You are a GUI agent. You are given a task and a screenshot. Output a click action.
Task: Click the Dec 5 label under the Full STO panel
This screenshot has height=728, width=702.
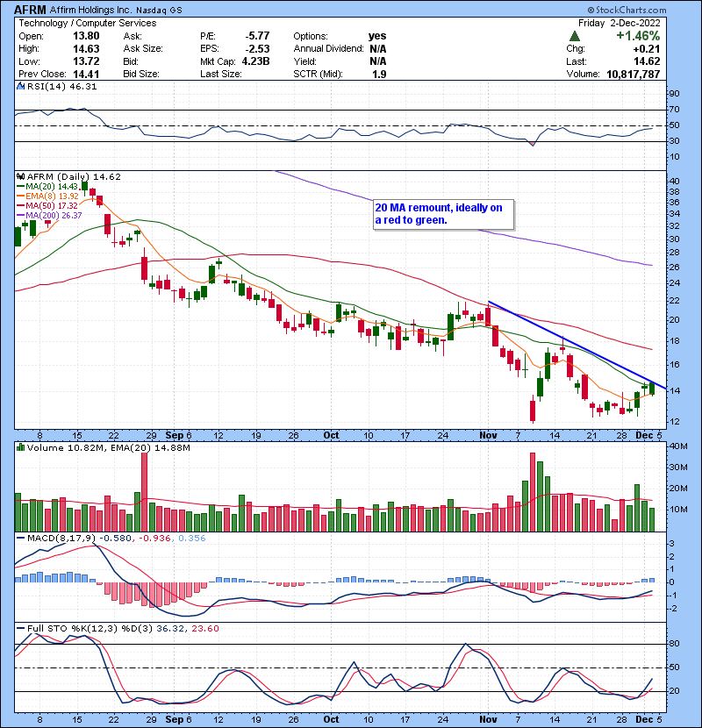[x=648, y=719]
